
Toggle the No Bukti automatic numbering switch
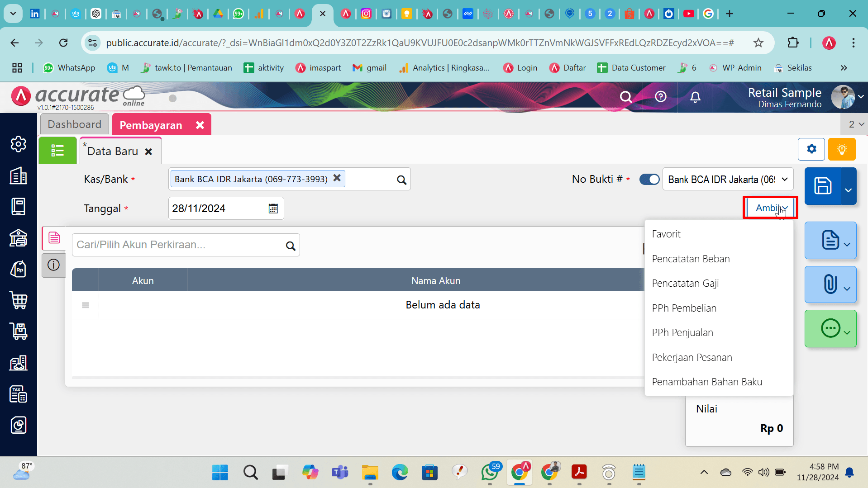[649, 180]
